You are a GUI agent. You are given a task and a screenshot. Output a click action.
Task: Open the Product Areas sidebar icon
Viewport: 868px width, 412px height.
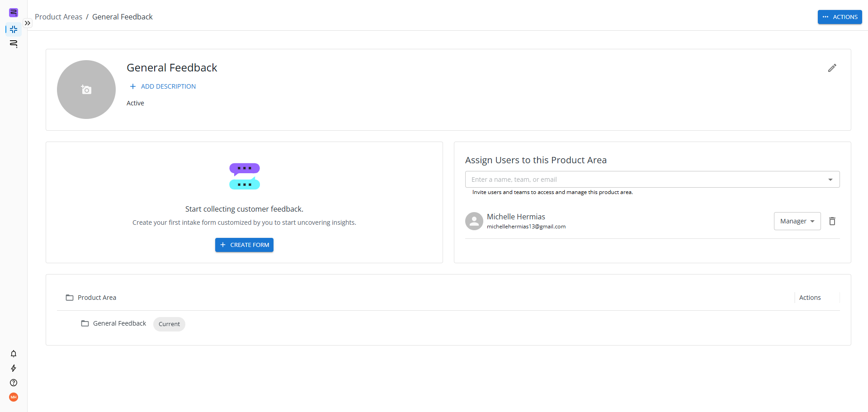(14, 29)
